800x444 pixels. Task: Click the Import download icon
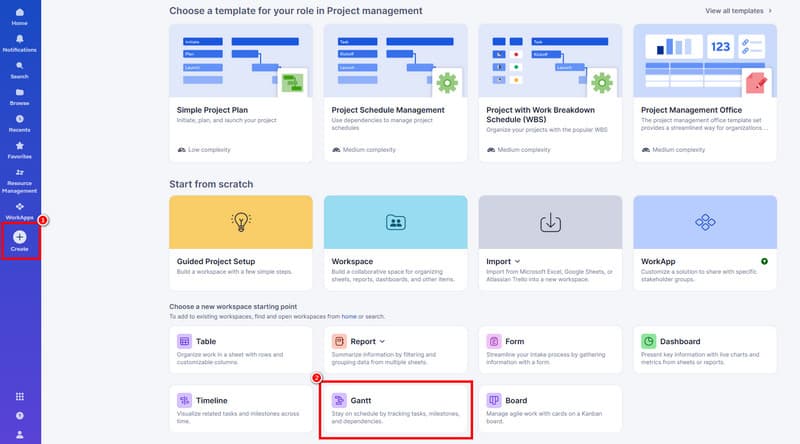pyautogui.click(x=550, y=222)
